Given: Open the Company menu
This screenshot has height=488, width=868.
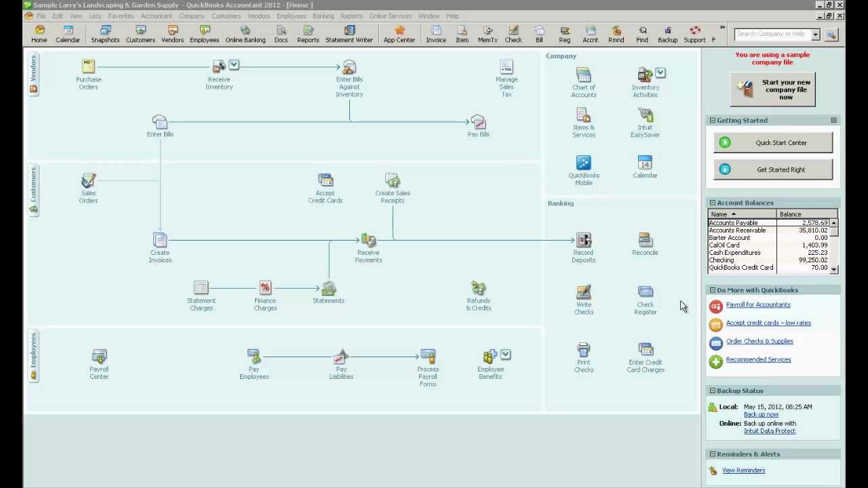Looking at the screenshot, I should 192,16.
